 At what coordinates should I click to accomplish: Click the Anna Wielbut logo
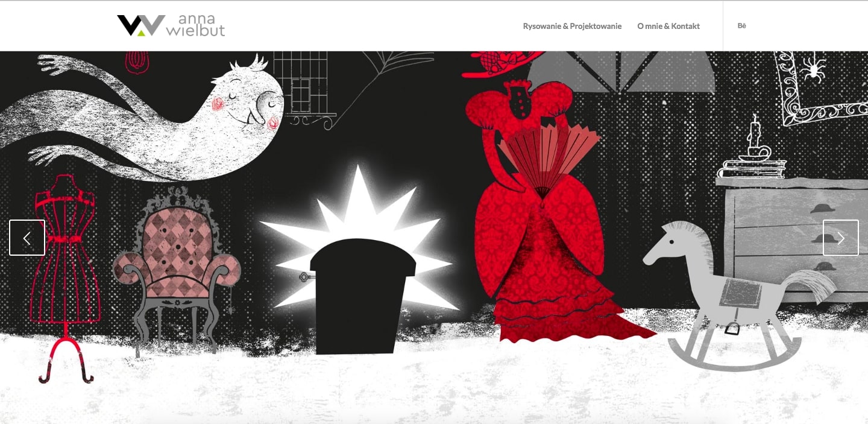pyautogui.click(x=171, y=25)
